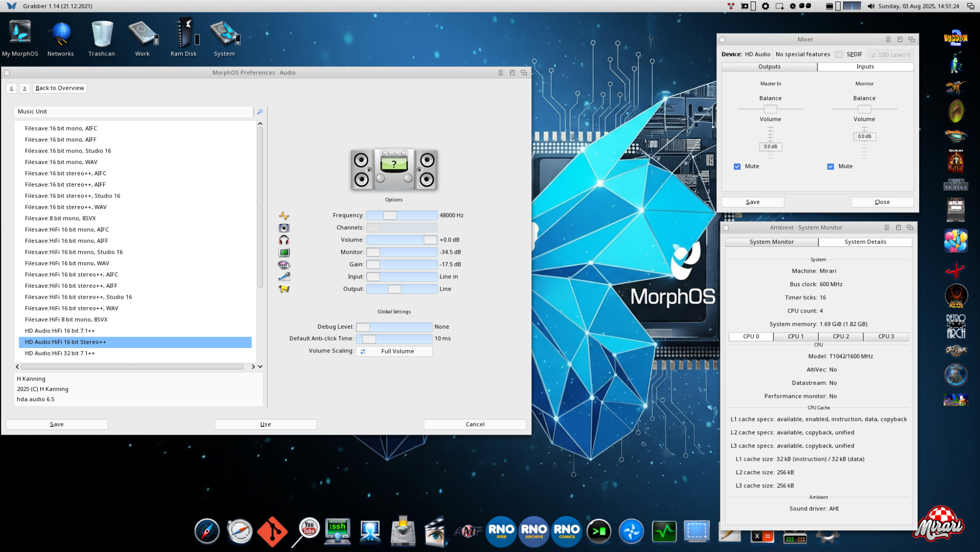Click the speaker volume icon in top bar

tap(871, 6)
